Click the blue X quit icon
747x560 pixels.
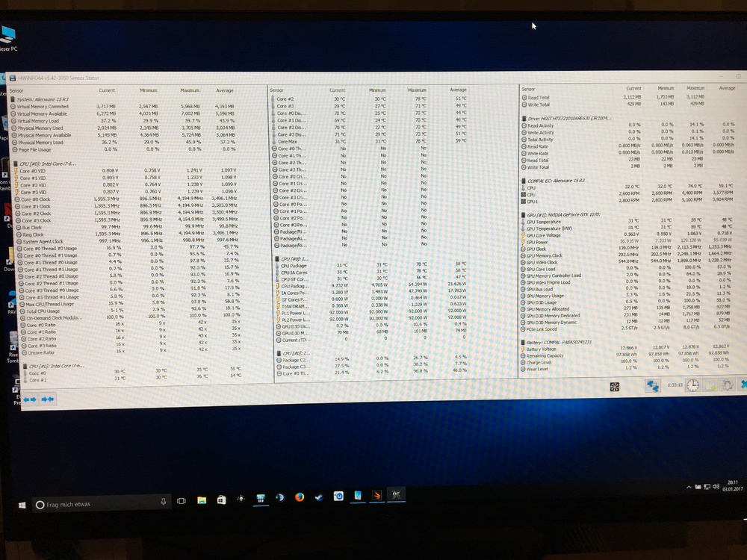tap(743, 385)
